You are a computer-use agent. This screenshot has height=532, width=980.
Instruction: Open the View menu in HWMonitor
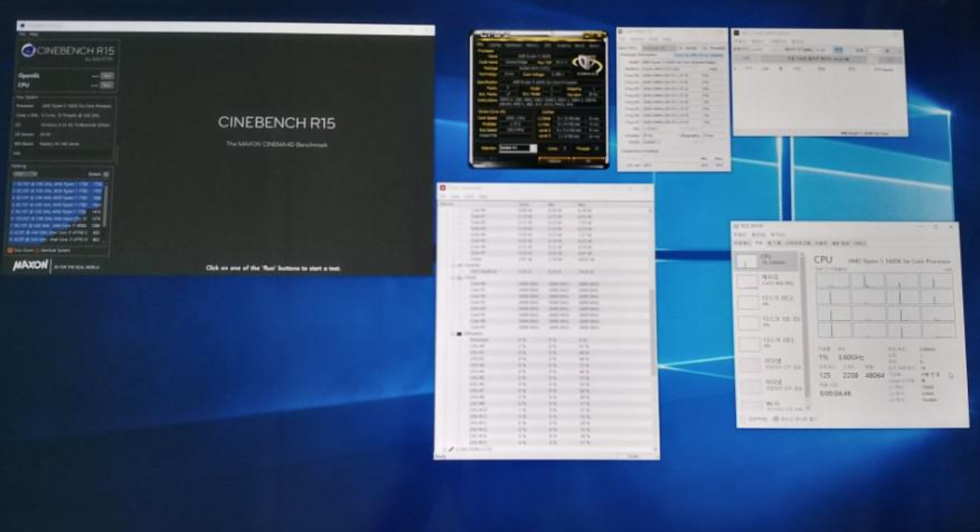coord(455,196)
